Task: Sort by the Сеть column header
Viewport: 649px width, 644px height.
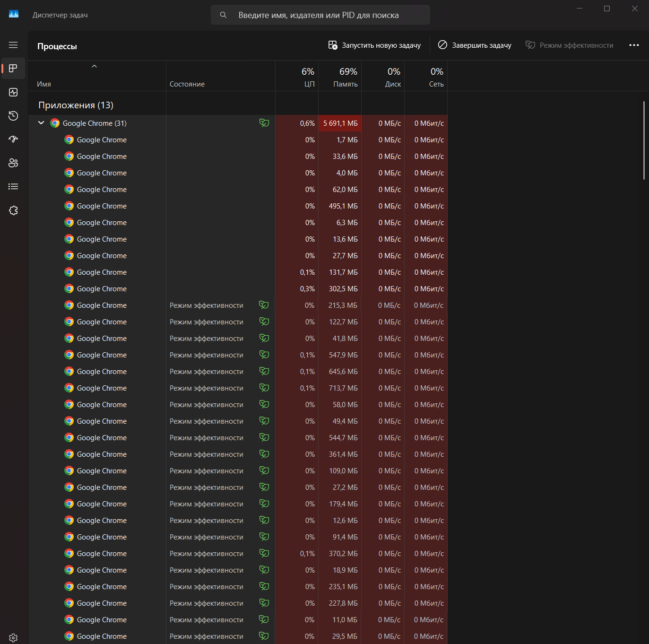Action: (x=426, y=76)
